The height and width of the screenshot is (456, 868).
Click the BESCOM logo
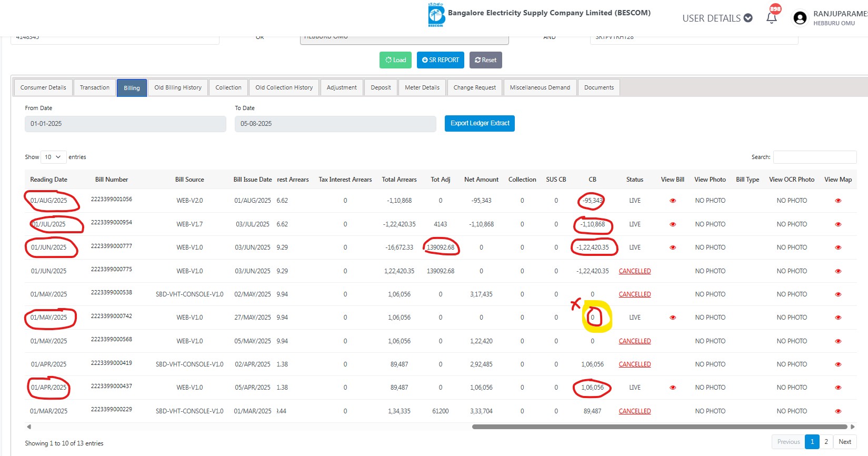436,15
